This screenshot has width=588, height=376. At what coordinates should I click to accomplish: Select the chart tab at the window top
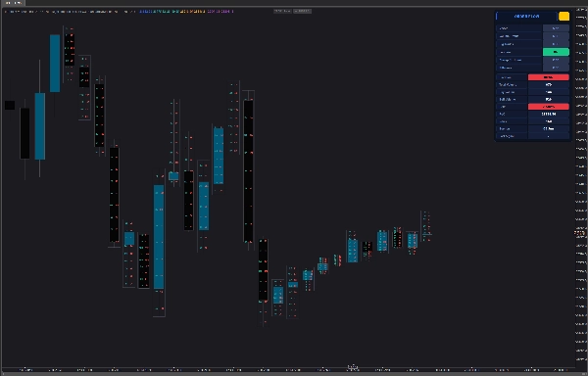coord(13,3)
